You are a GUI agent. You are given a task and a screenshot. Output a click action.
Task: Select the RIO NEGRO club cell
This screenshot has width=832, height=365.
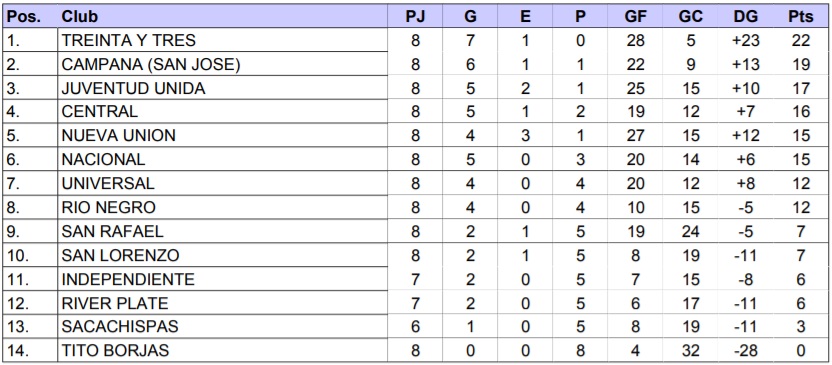222,207
